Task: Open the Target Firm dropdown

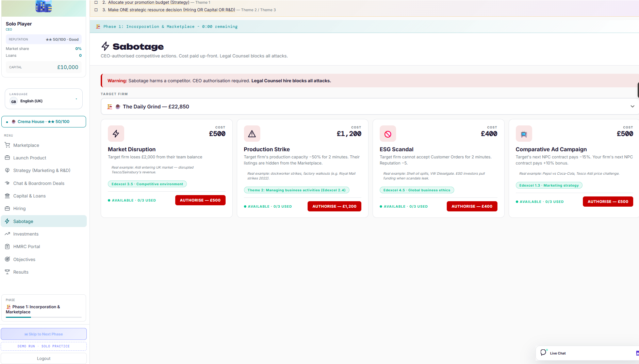Action: (x=370, y=106)
